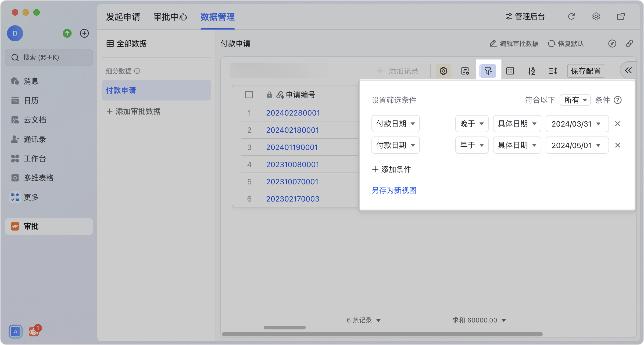Open the A-Z sort icon
644x345 pixels.
531,71
